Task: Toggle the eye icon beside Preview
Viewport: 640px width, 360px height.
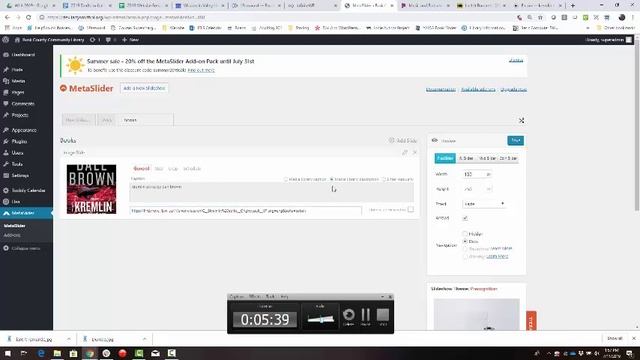Action: pos(435,140)
